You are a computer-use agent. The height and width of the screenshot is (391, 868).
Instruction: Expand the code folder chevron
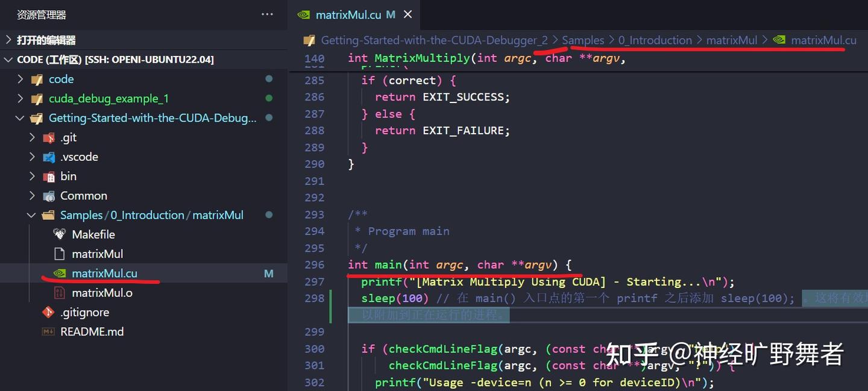pyautogui.click(x=20, y=80)
